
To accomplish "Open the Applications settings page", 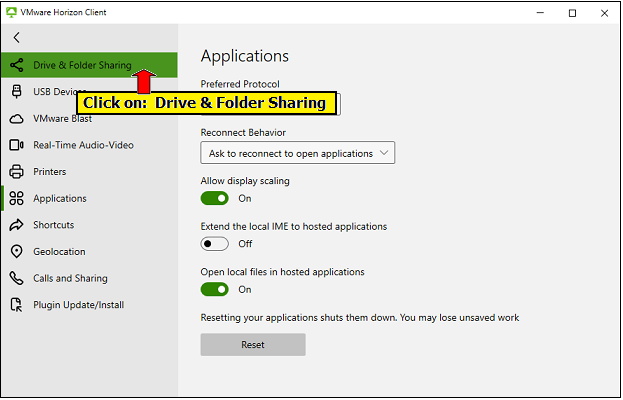I will [x=89, y=198].
